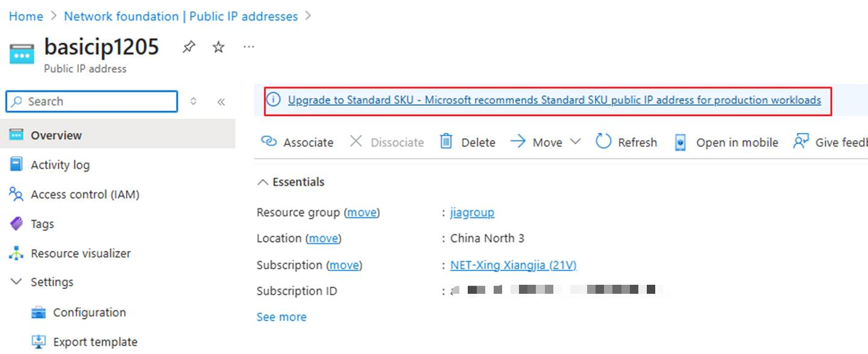
Task: Click Open in mobile icon
Action: point(681,142)
